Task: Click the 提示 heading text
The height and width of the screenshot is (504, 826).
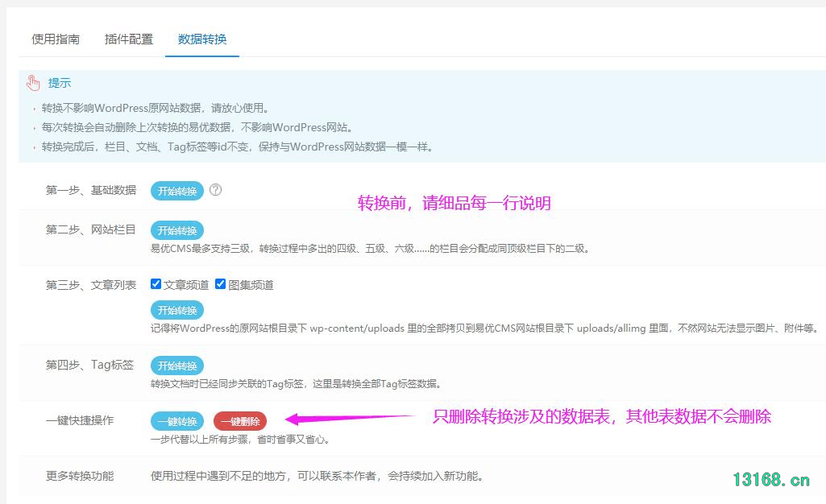Action: [x=60, y=83]
